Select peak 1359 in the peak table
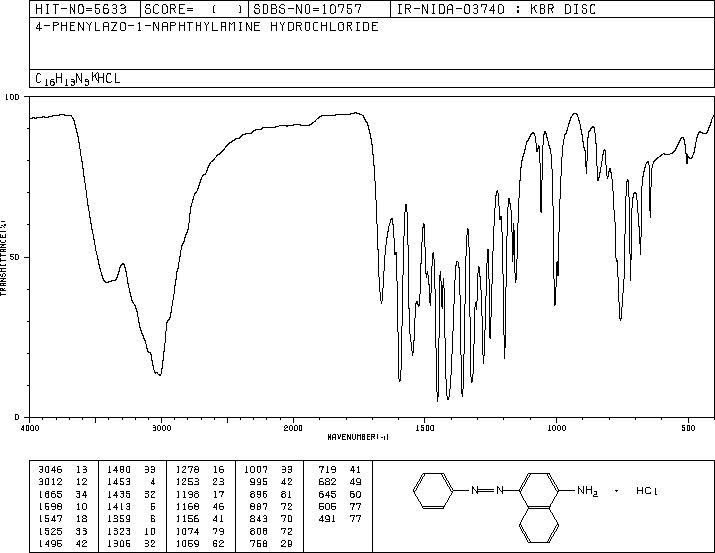Screen dimensions: 715x553 (x=131, y=519)
